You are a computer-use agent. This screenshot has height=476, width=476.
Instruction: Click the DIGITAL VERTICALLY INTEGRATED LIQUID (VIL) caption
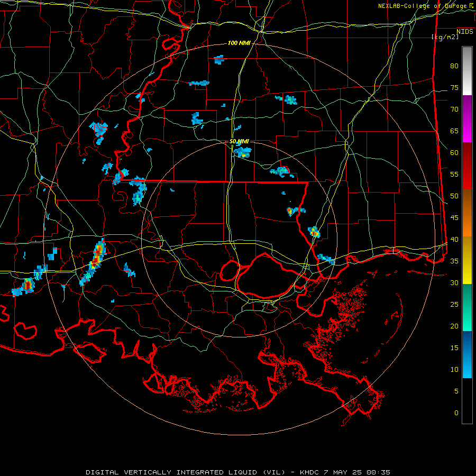click(186, 472)
